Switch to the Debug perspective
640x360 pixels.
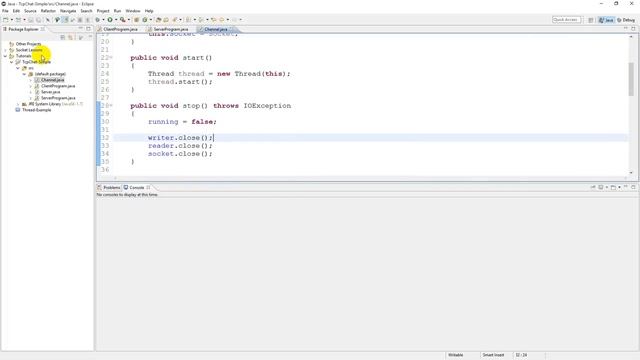coord(626,20)
